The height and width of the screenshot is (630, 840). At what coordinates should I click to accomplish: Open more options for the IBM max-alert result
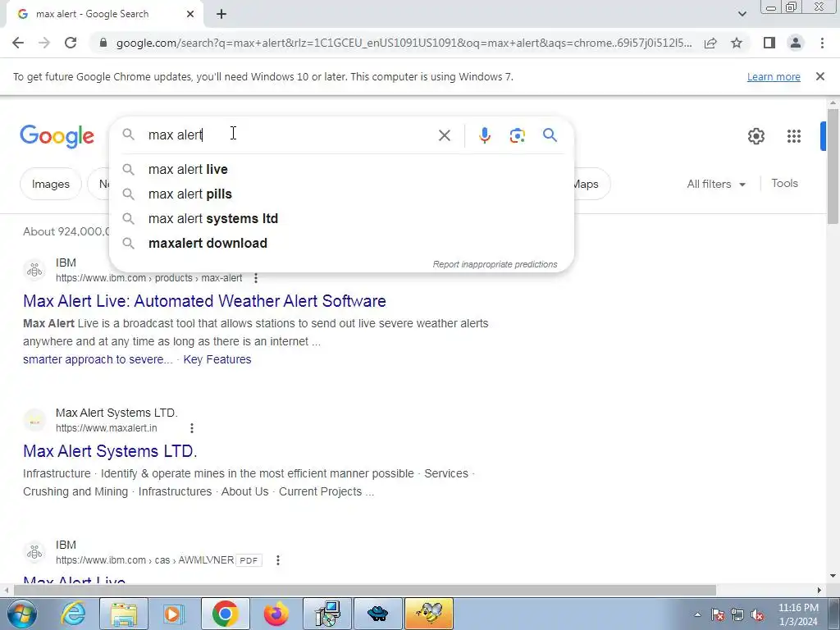[256, 278]
